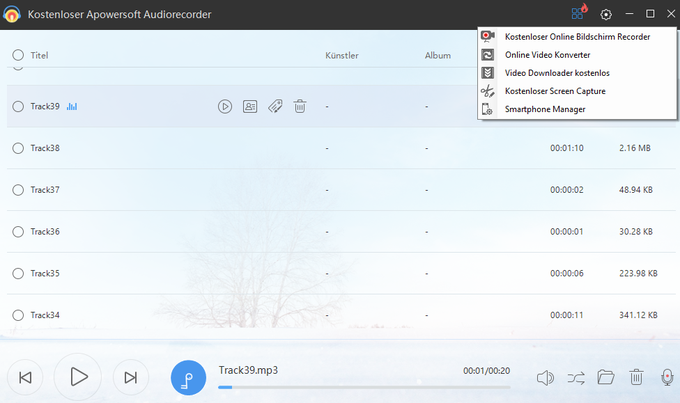The width and height of the screenshot is (680, 403).
Task: Click the Künstler column header
Action: tap(342, 56)
